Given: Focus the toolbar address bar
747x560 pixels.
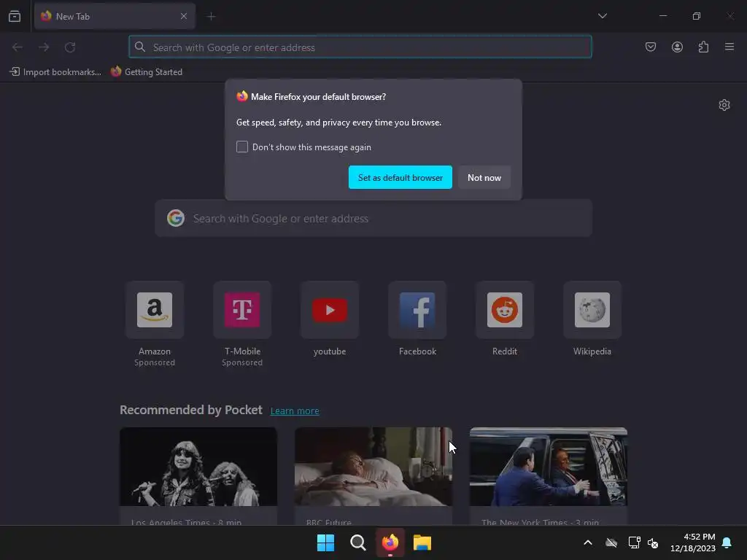Looking at the screenshot, I should coord(360,47).
